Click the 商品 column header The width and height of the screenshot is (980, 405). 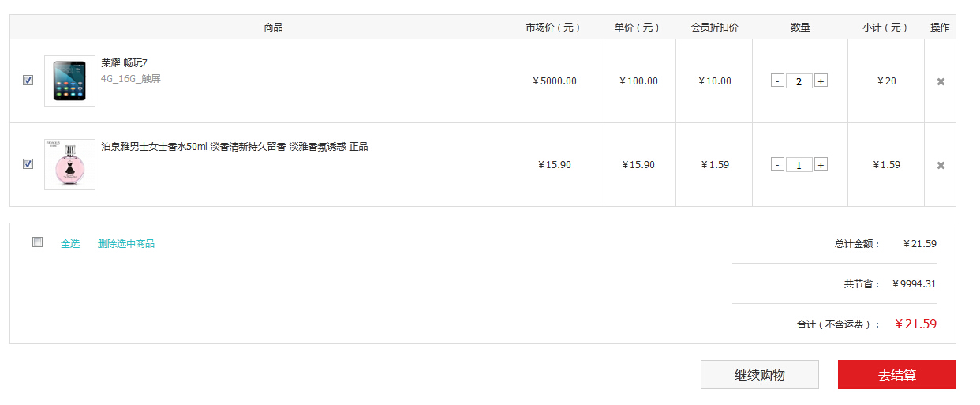point(273,28)
